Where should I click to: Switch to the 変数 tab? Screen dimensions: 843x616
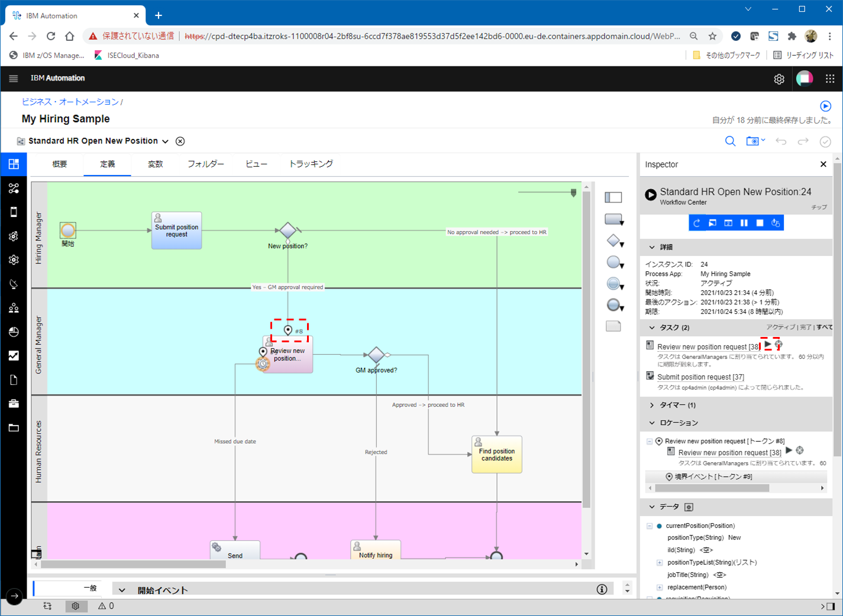pyautogui.click(x=155, y=164)
